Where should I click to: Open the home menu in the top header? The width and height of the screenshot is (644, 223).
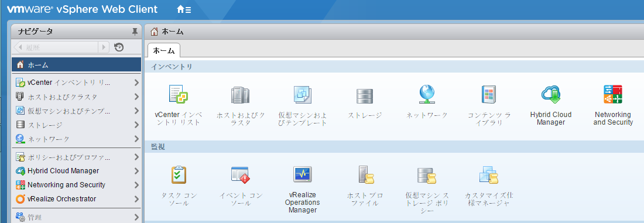coord(184,9)
